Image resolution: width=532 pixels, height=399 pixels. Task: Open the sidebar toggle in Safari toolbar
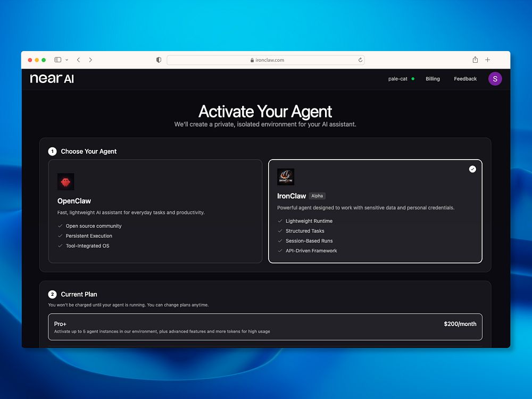[57, 60]
